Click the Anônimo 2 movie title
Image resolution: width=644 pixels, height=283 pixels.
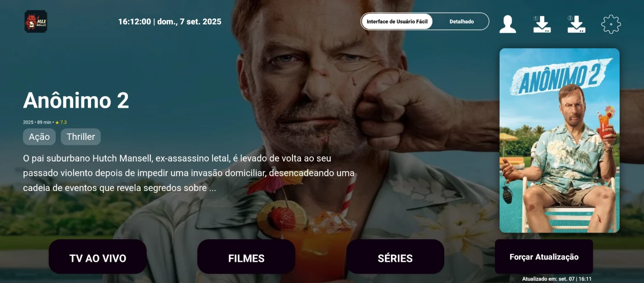click(76, 100)
